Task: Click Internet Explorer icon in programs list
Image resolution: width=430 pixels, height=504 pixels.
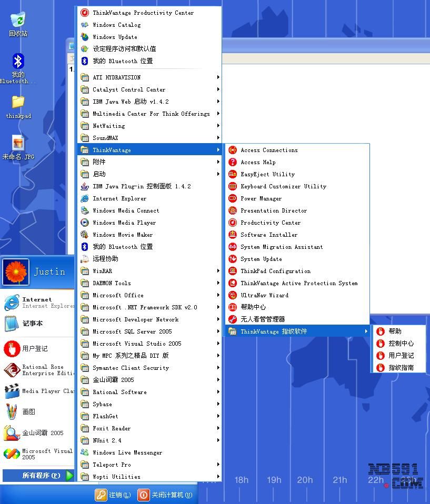Action: [x=84, y=198]
